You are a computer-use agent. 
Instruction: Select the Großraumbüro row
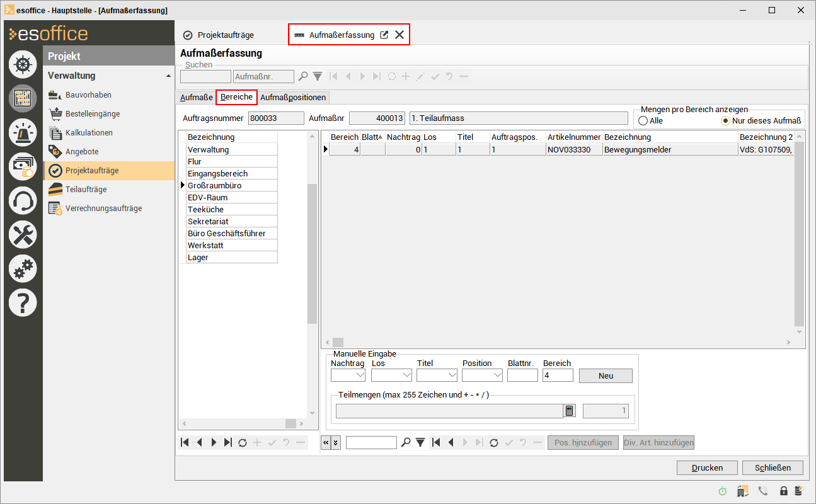pyautogui.click(x=232, y=186)
